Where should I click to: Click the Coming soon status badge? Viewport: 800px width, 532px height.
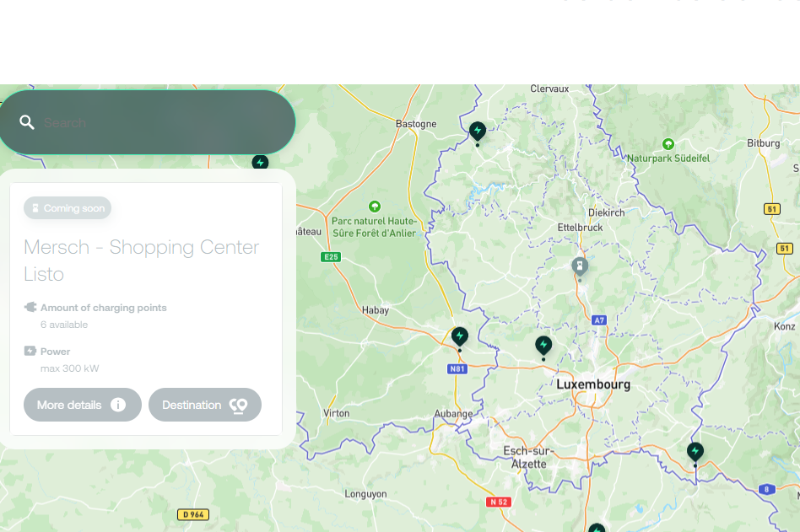[x=68, y=208]
